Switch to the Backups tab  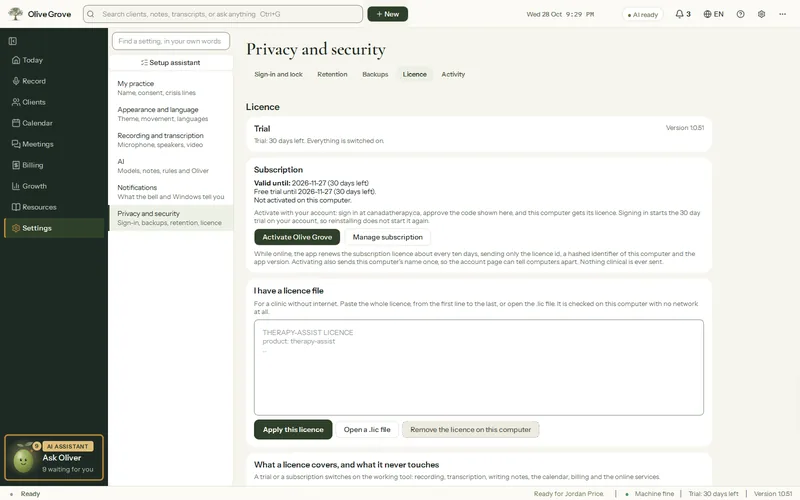pos(375,74)
